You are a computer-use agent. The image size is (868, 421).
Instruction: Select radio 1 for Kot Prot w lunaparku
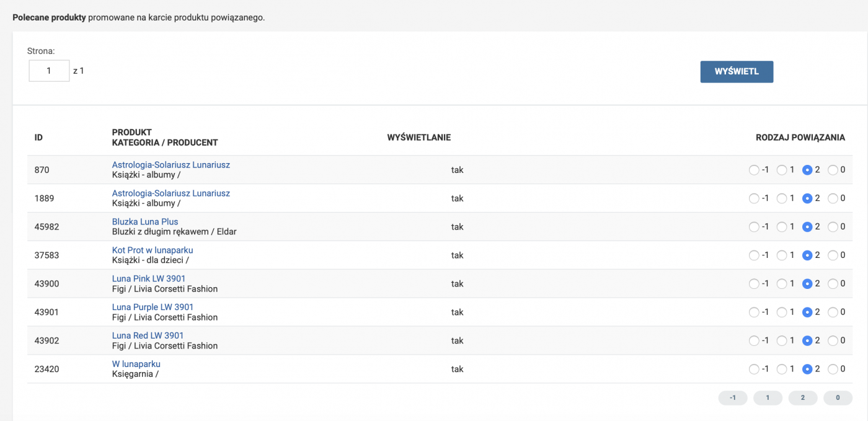click(x=782, y=255)
